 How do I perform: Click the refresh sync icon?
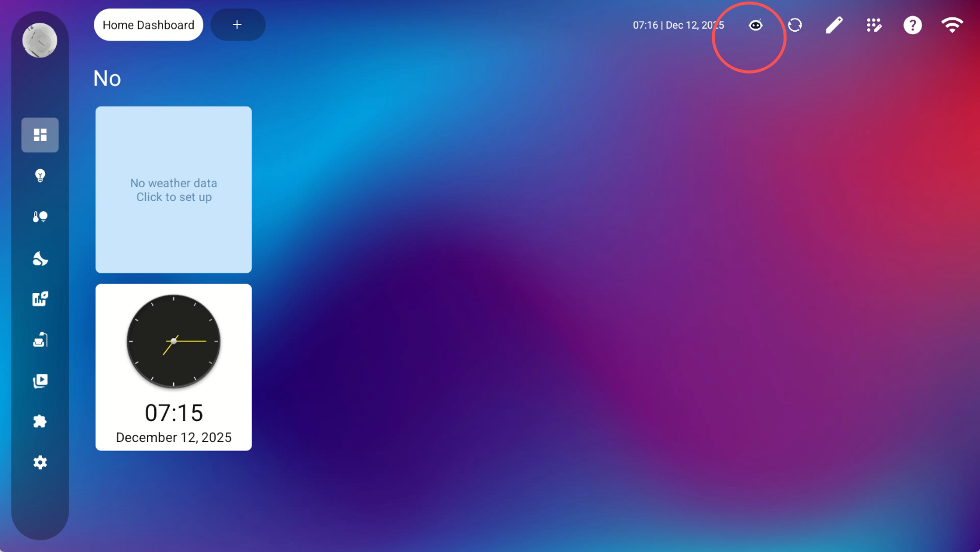click(795, 25)
